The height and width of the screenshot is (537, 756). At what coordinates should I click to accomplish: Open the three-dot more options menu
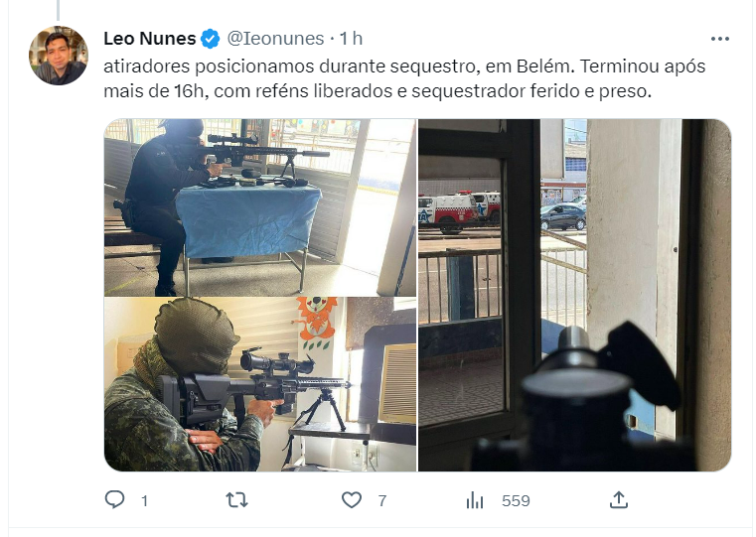pos(720,39)
